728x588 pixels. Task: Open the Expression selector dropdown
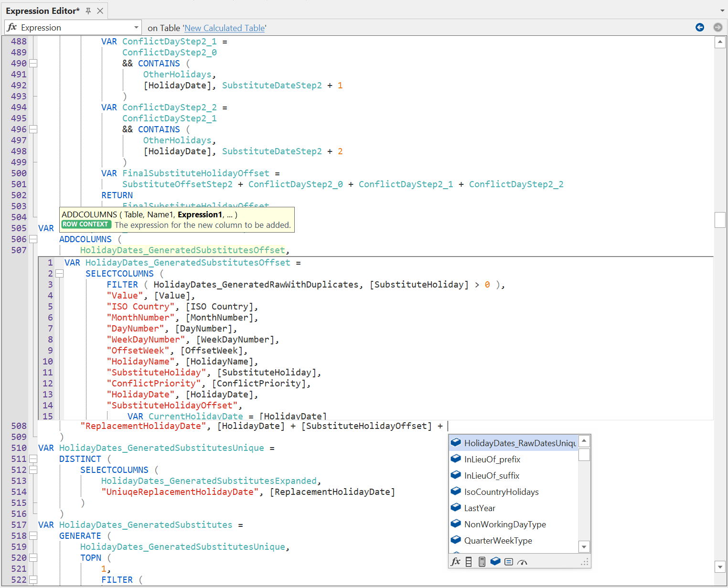(x=135, y=27)
